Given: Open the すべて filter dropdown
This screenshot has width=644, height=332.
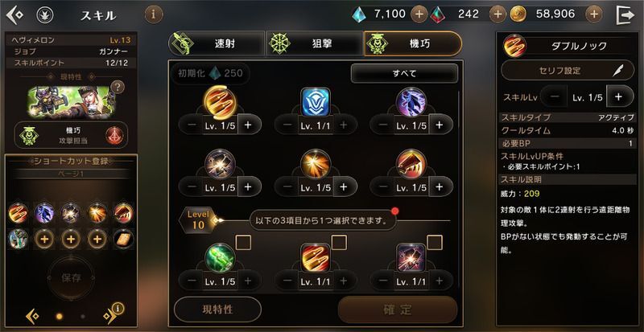Looking at the screenshot, I should (404, 73).
